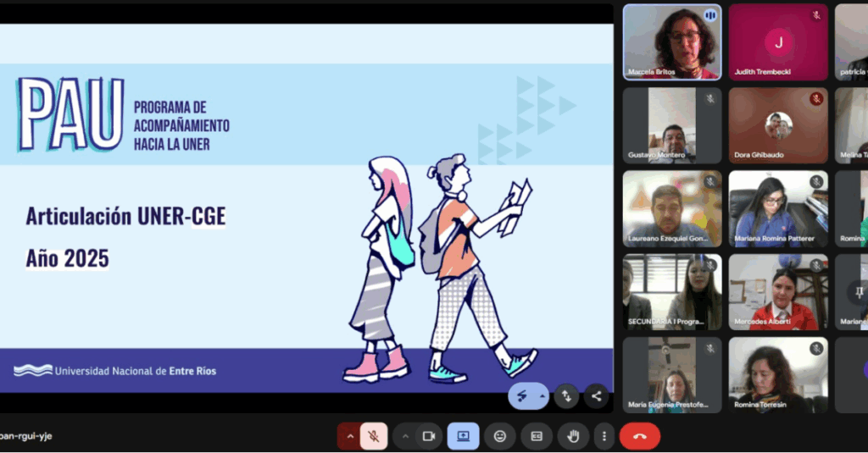Click the 'Mariana Romina Patterer' name label
The width and height of the screenshot is (868, 453).
pos(774,239)
